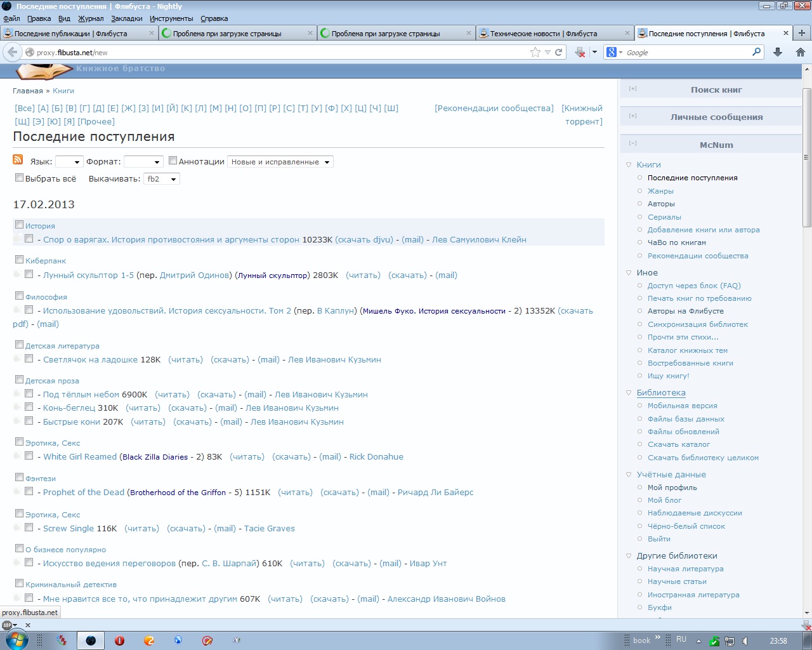Enable the Аннотации checkbox
Viewport: 812px width, 650px height.
173,161
